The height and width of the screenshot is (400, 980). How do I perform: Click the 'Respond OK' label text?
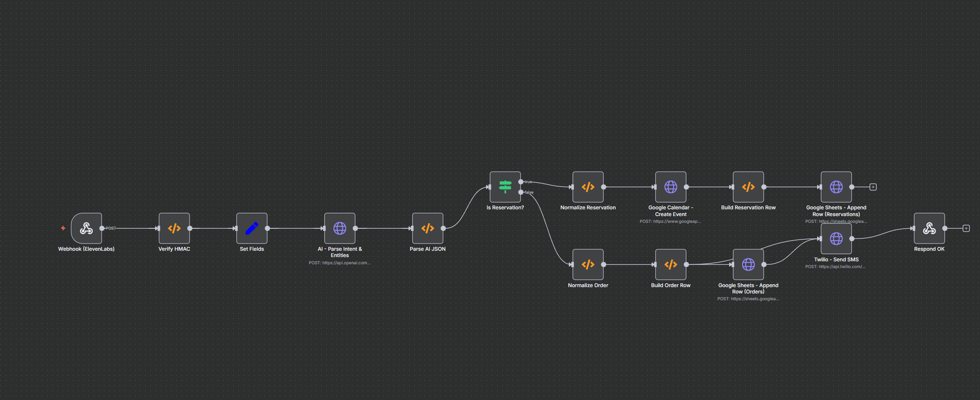[929, 249]
